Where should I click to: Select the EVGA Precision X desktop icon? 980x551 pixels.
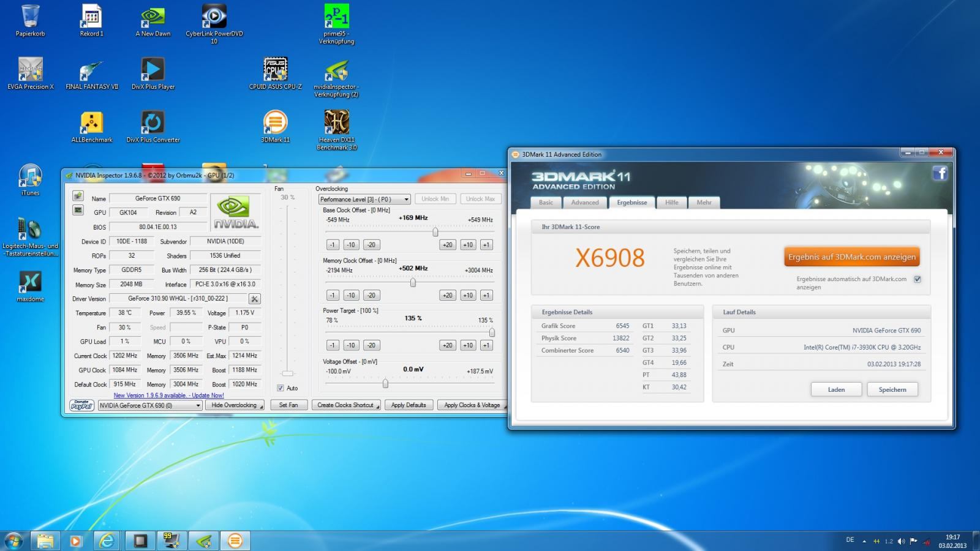point(31,73)
